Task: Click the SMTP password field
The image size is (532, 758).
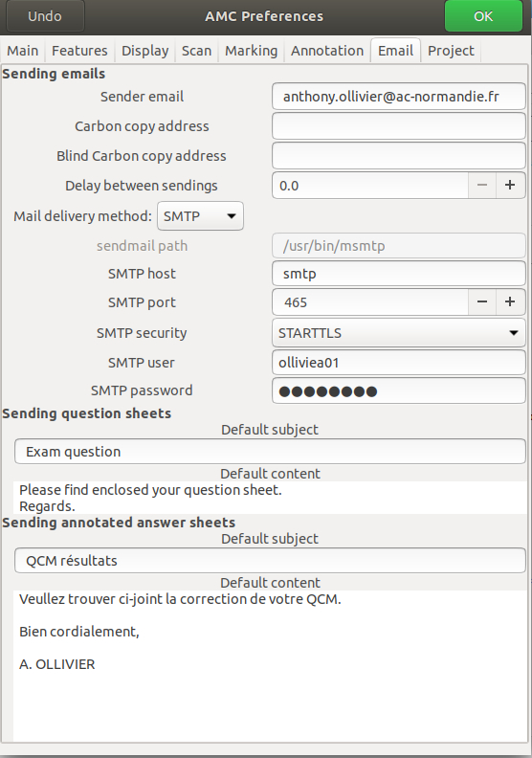Action: [x=399, y=390]
